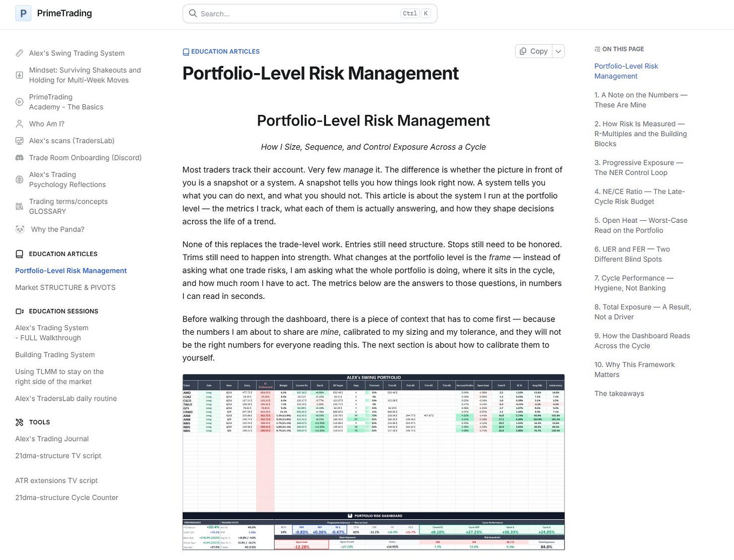Jump to section 6. UER and FER
The width and height of the screenshot is (734, 560).
tap(632, 254)
